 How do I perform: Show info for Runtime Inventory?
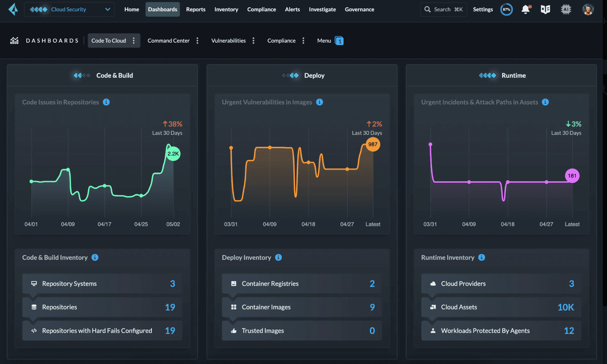[482, 257]
